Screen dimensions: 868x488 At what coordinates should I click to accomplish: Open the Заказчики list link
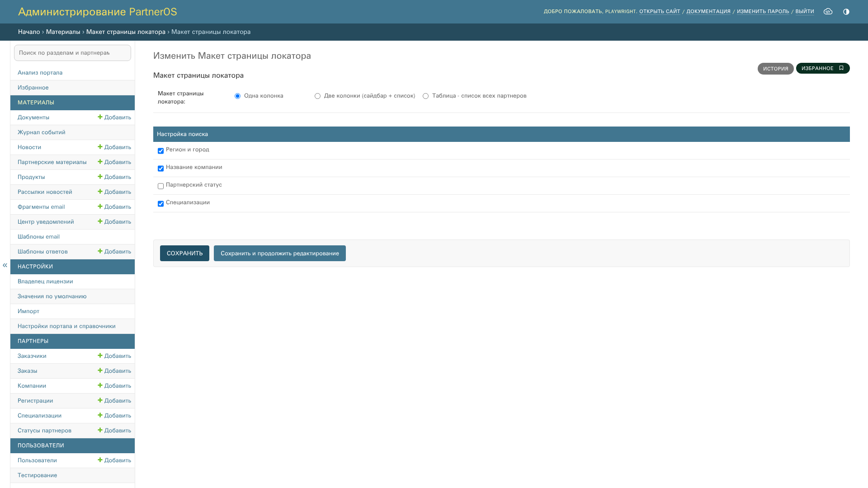point(32,356)
